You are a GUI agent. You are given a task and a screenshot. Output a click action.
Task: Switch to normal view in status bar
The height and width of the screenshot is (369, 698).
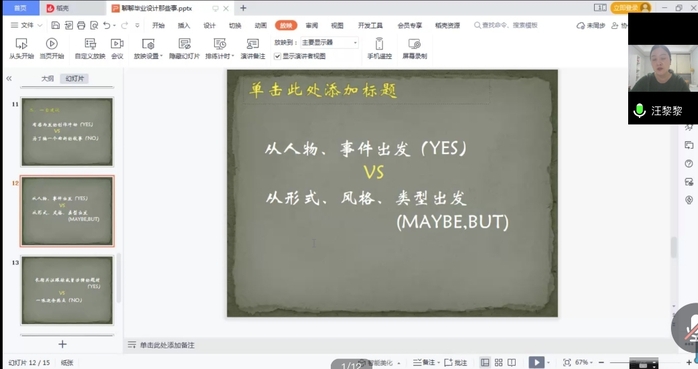[x=485, y=362]
